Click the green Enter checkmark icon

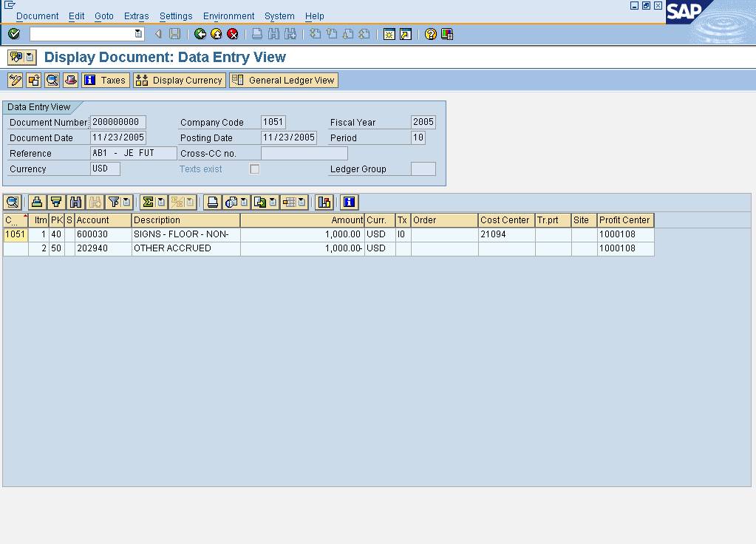tap(14, 34)
